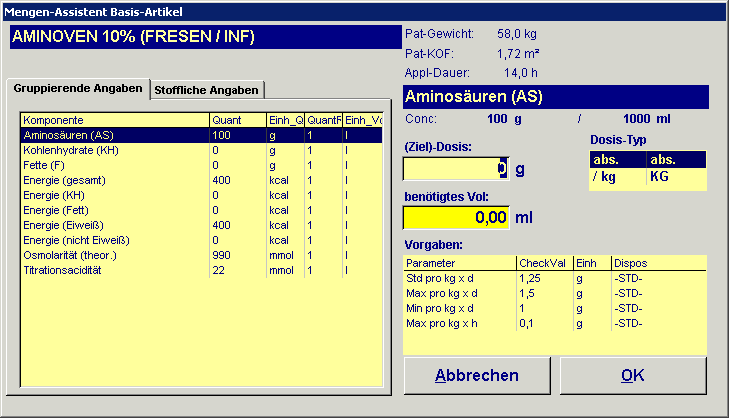Image resolution: width=729 pixels, height=418 pixels.
Task: Click the Titrationsacidität quantity value 22
Action: (x=219, y=270)
